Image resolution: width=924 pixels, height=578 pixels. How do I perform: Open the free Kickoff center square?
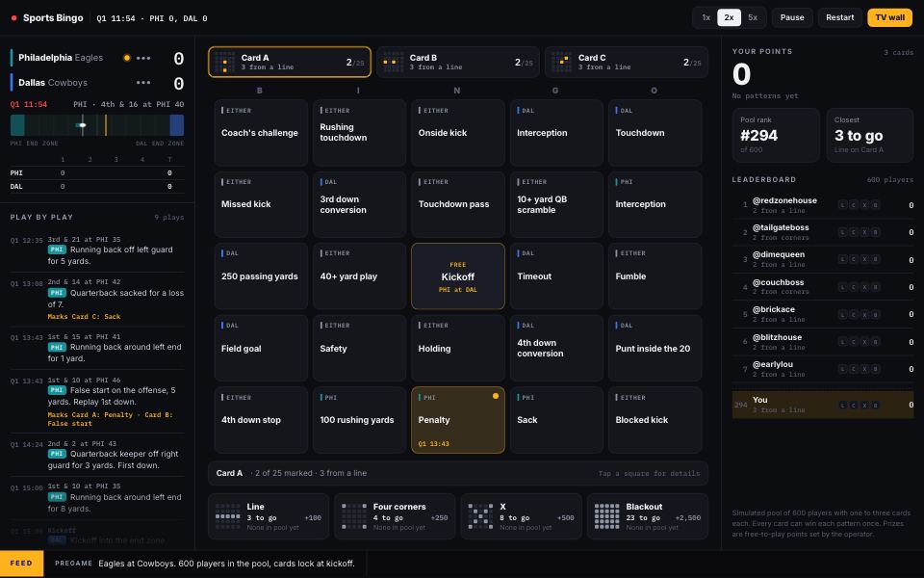tap(458, 276)
